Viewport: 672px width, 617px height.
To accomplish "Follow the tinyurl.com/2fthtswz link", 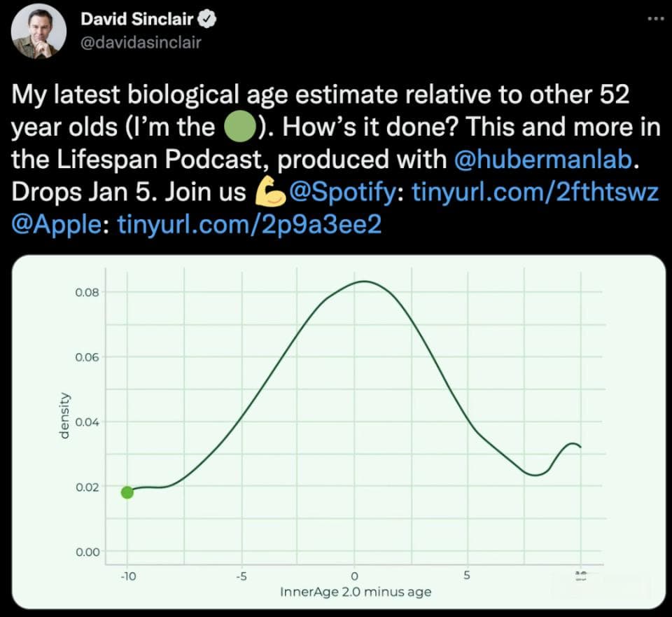I will coord(535,192).
